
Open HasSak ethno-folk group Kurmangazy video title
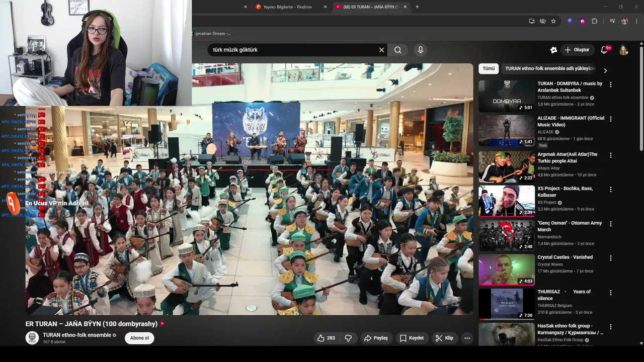571,329
